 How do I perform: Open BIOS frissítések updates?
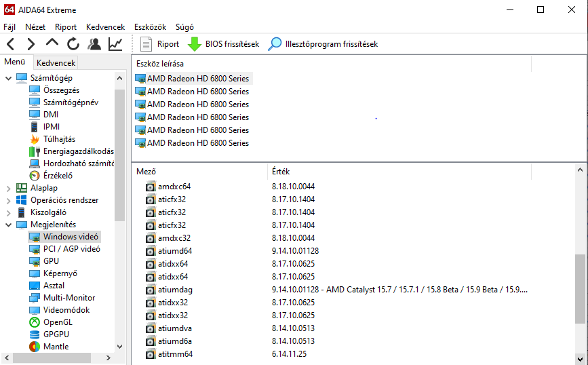click(x=224, y=44)
